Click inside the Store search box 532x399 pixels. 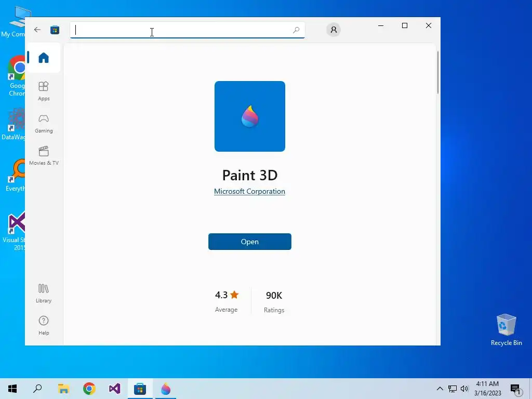[187, 30]
